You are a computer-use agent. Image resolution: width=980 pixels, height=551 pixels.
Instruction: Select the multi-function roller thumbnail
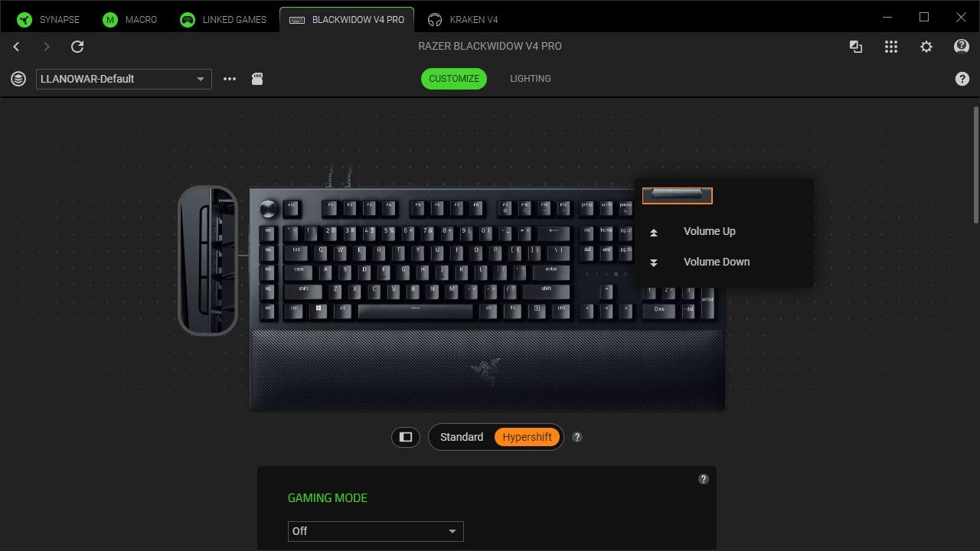pos(678,196)
